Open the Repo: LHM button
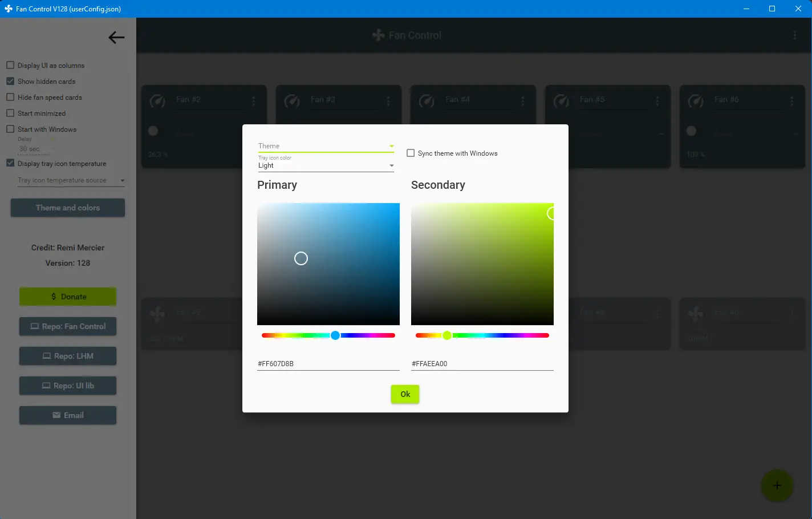Image resolution: width=812 pixels, height=519 pixels. tap(68, 356)
